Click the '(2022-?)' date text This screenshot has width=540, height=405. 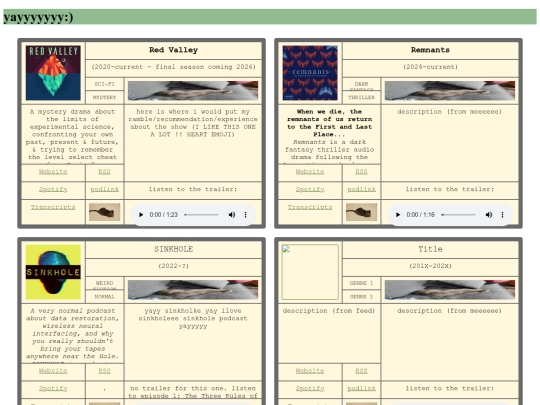pos(174,266)
